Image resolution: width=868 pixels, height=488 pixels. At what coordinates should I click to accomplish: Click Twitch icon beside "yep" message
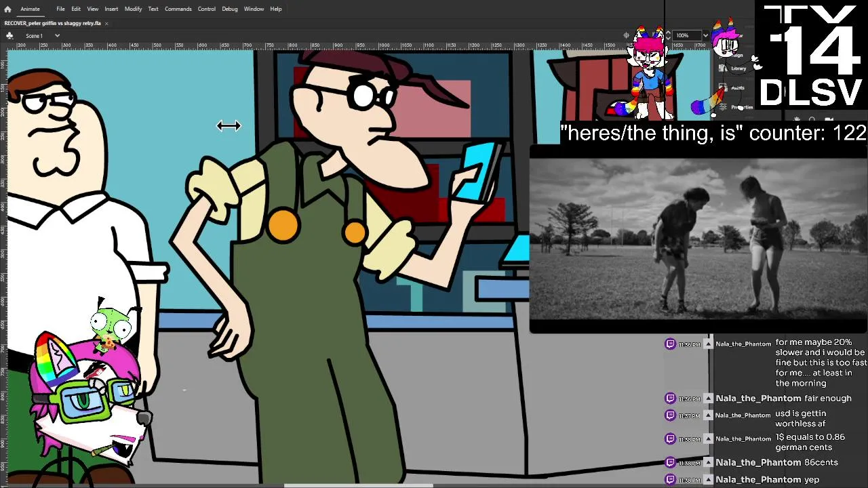pos(671,480)
